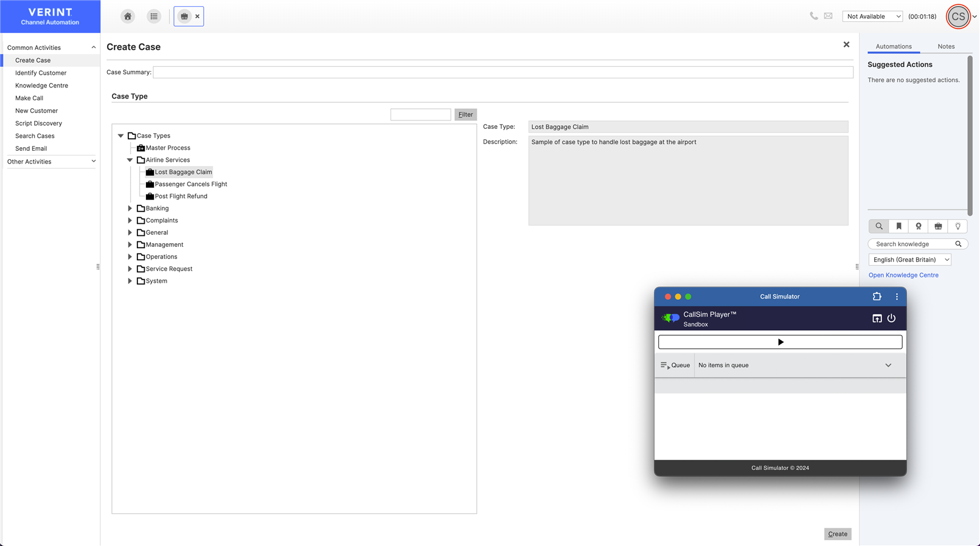Select the lightbulb icon in knowledge toolbar
The image size is (980, 546).
pyautogui.click(x=958, y=226)
